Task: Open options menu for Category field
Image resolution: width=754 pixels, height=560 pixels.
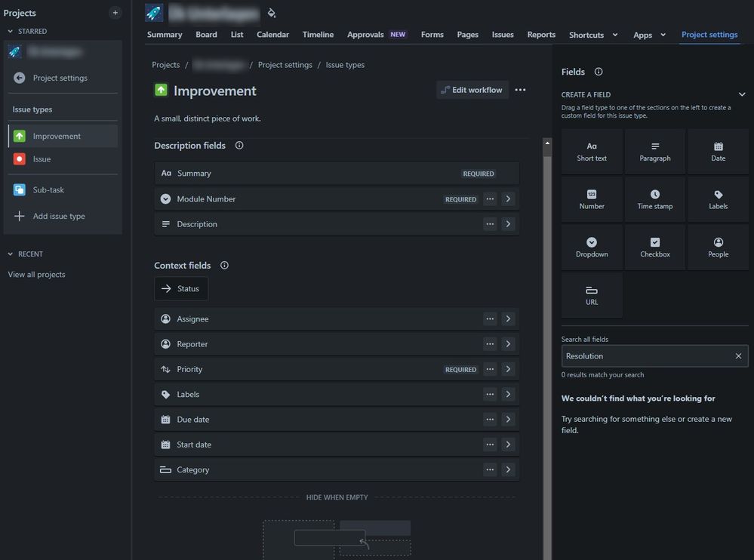Action: [x=490, y=469]
